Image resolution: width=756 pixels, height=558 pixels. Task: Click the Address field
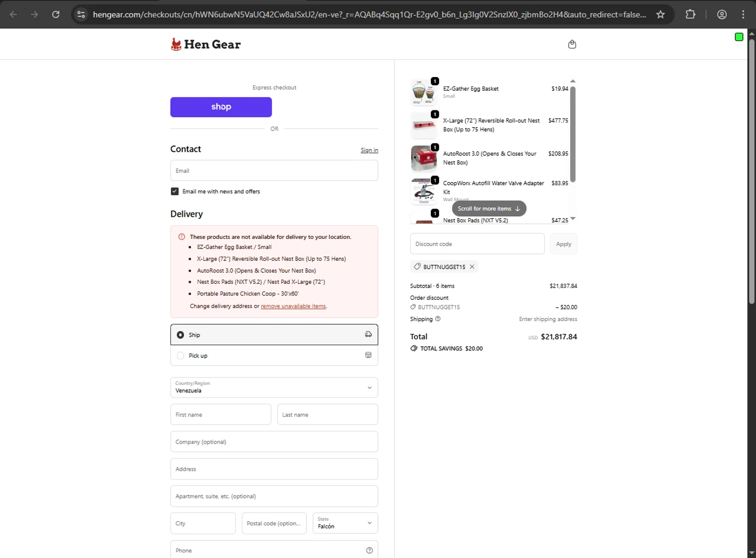(274, 469)
